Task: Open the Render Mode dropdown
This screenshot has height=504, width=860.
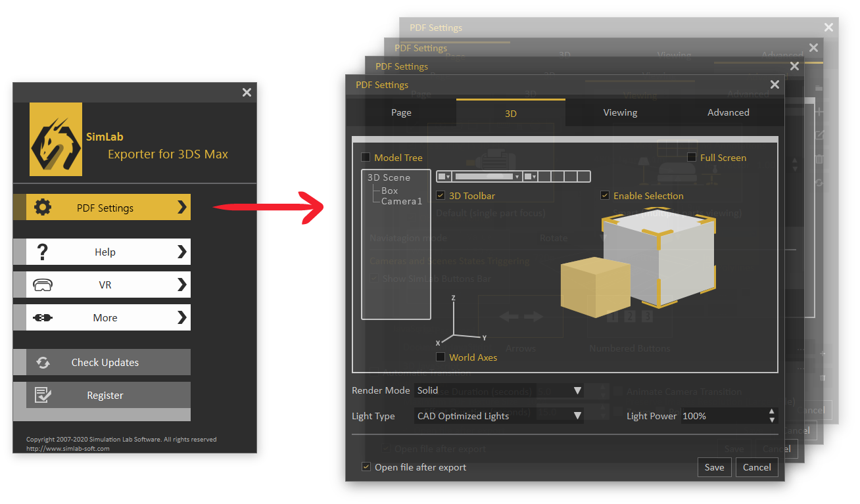Action: click(x=577, y=390)
